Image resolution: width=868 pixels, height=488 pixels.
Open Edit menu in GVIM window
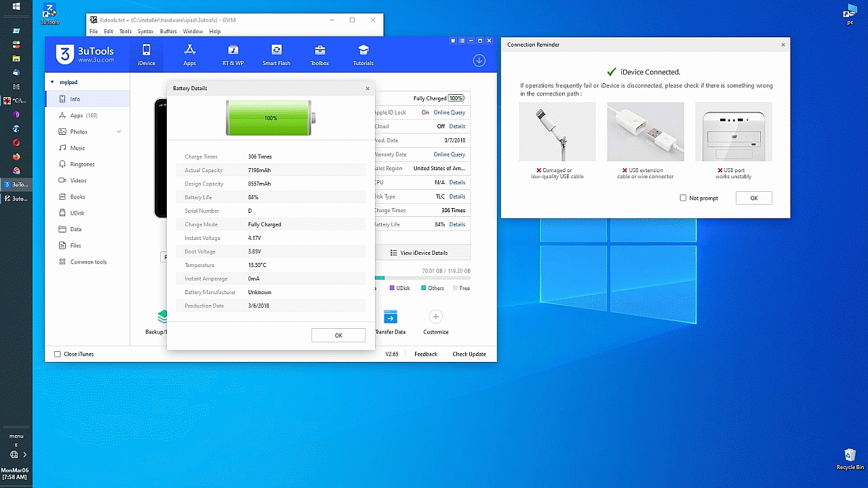(108, 31)
